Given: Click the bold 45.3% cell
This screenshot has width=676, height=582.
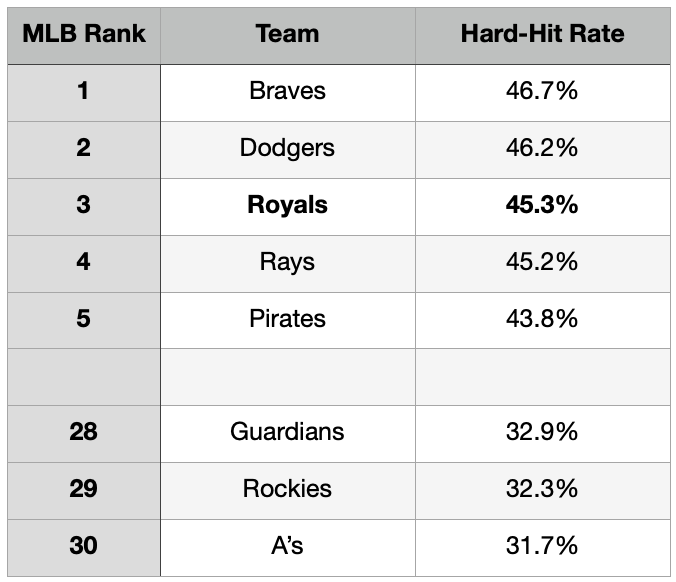Looking at the screenshot, I should (542, 205).
